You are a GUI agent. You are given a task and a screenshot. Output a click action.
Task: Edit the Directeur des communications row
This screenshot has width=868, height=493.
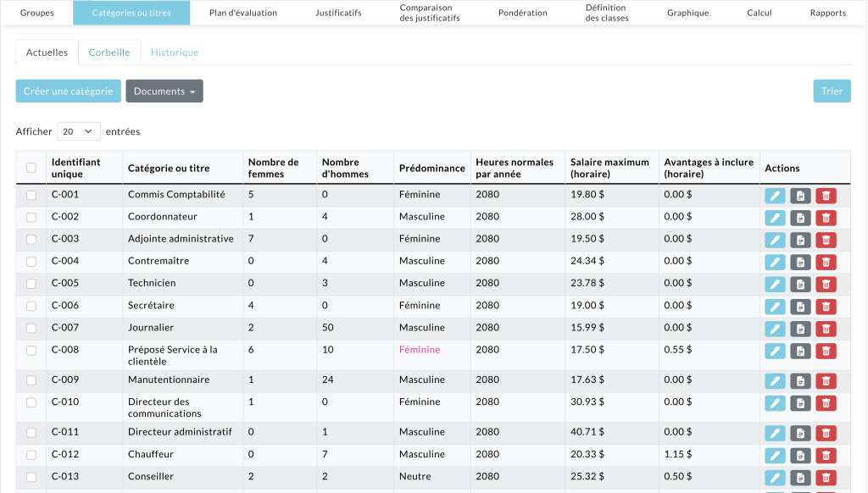coord(775,403)
